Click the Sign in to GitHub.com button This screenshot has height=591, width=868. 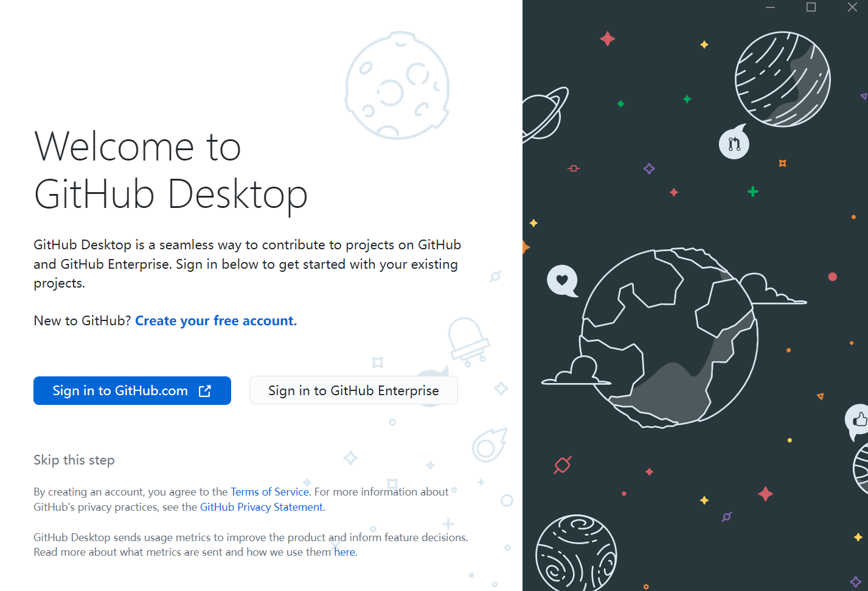(x=132, y=390)
